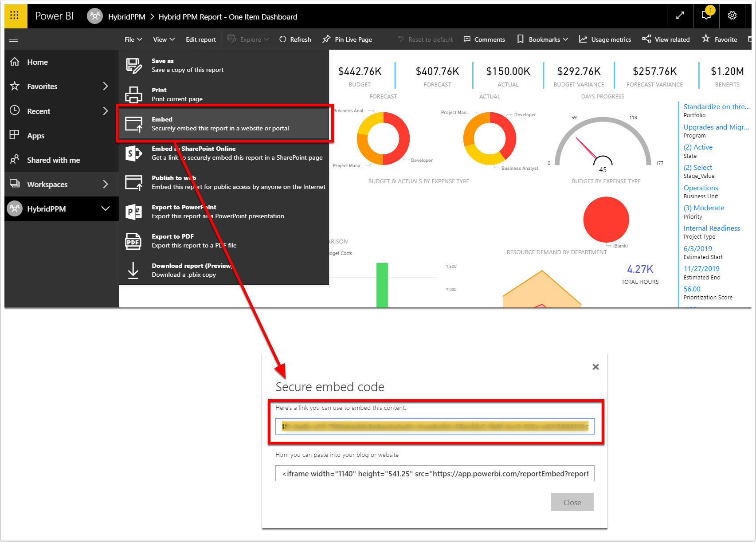
Task: Click the Usage metrics chart icon
Action: [x=583, y=39]
